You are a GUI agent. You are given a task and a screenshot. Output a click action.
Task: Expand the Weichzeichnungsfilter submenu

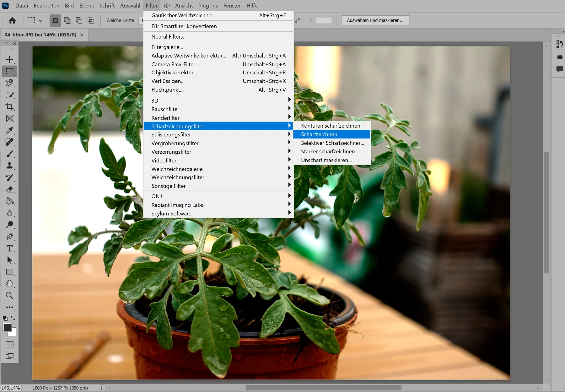(218, 177)
